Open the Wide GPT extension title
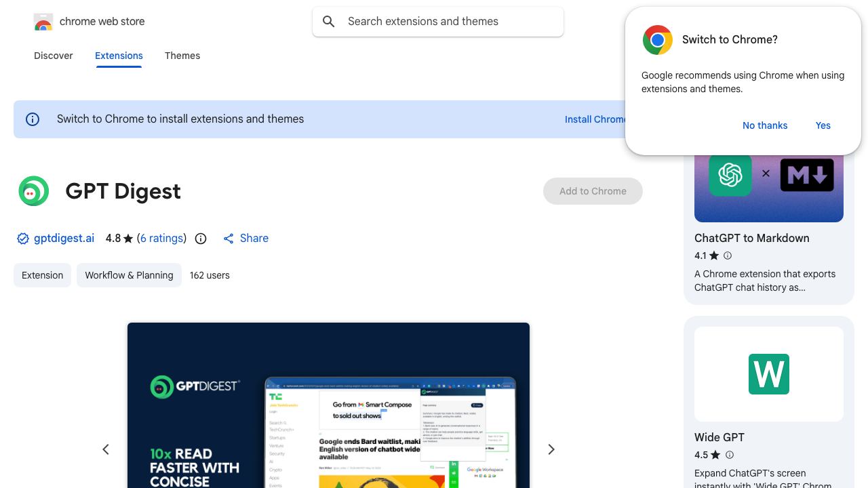This screenshot has width=868, height=488. click(x=719, y=438)
